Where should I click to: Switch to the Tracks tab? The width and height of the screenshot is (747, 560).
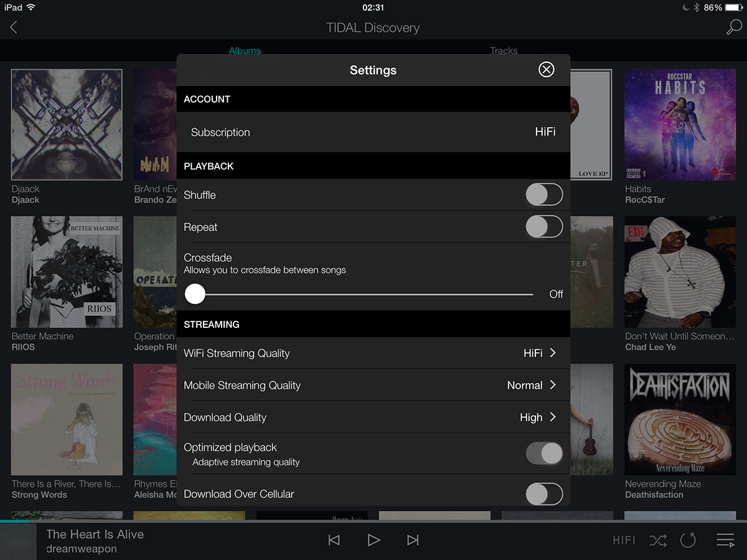click(x=504, y=50)
